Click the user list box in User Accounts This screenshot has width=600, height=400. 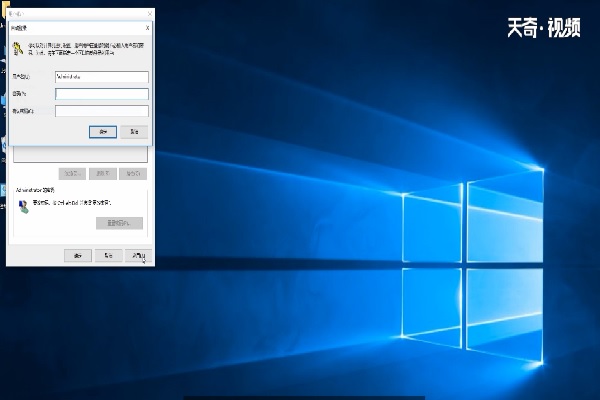tap(80, 154)
